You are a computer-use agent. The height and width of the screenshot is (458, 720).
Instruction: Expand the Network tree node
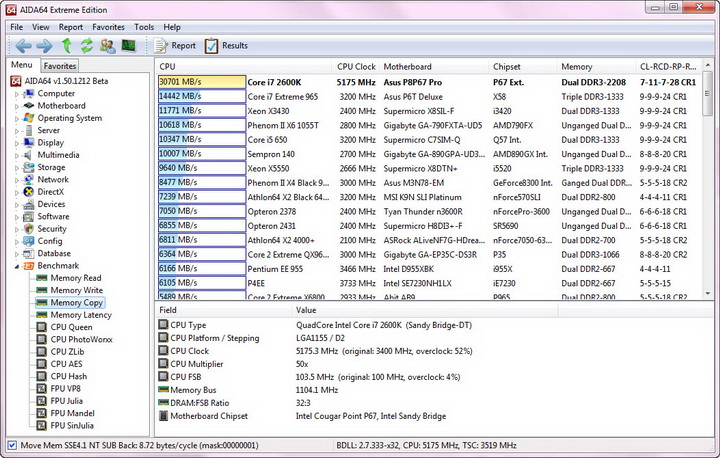pos(17,180)
